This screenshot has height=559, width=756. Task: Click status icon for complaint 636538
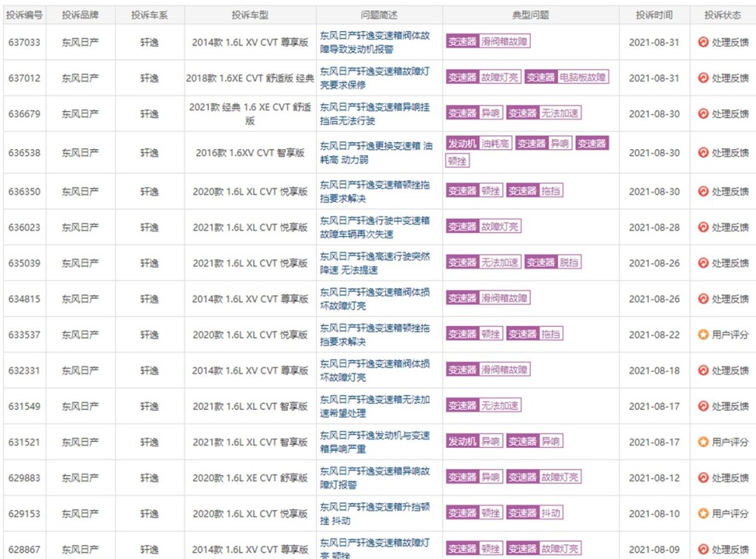(703, 152)
